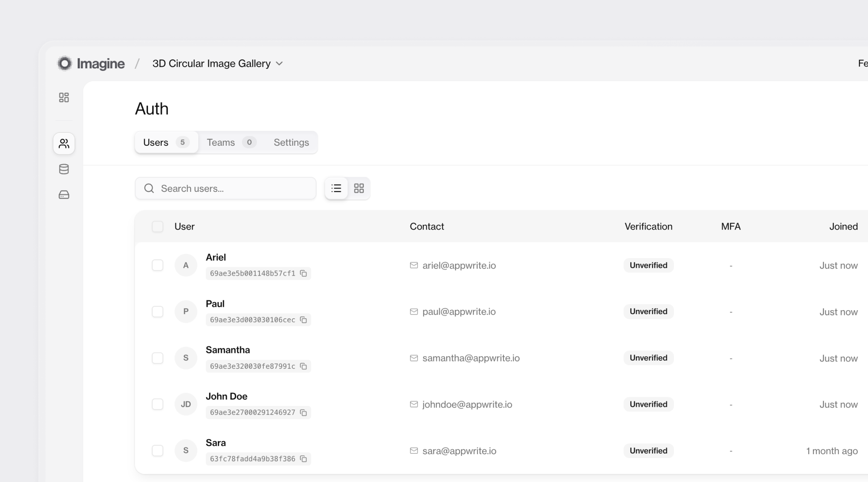Open the dashboard overview sidebar icon
868x482 pixels.
(x=64, y=97)
